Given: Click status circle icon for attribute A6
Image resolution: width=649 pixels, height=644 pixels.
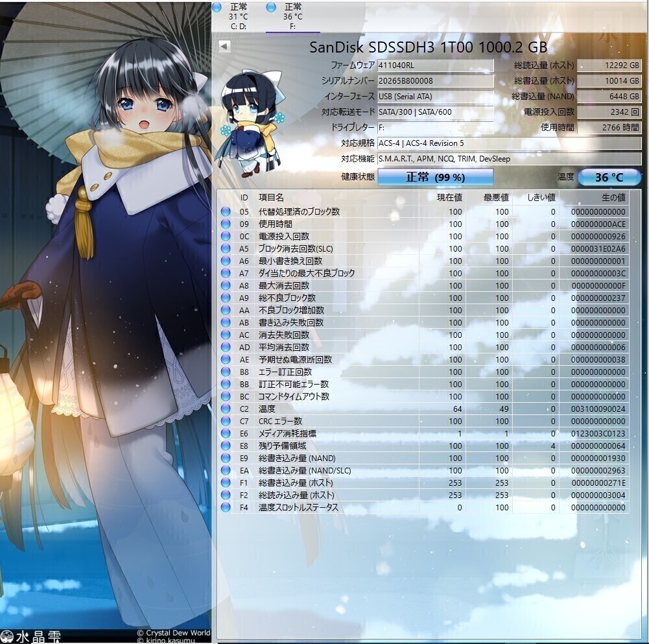Looking at the screenshot, I should tap(226, 261).
